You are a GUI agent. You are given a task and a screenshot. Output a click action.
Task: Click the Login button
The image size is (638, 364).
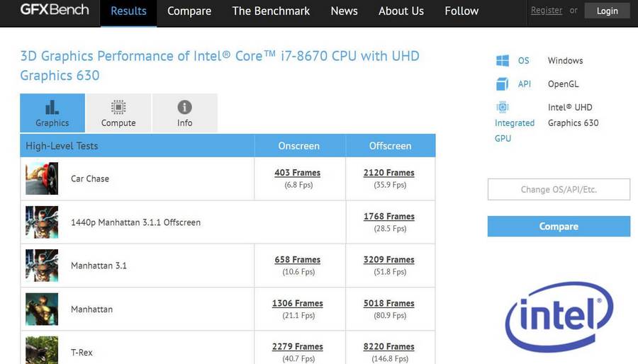point(607,11)
